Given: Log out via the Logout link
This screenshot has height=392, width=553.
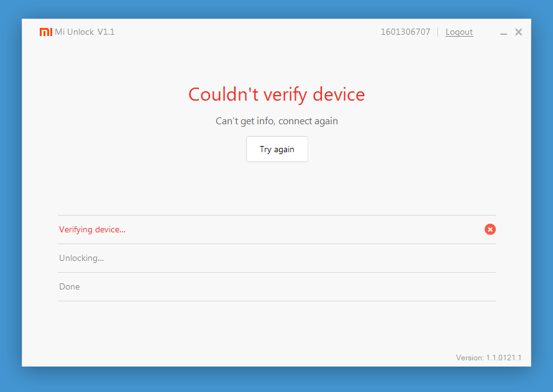Looking at the screenshot, I should (459, 32).
